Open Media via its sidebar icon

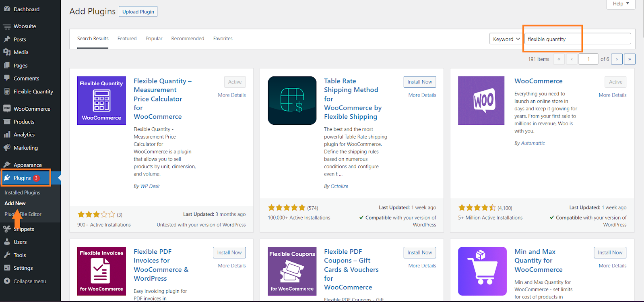click(x=7, y=52)
